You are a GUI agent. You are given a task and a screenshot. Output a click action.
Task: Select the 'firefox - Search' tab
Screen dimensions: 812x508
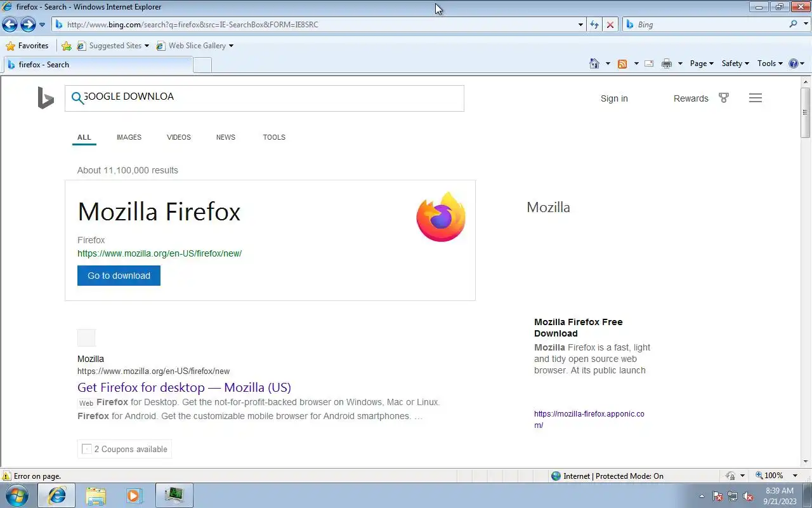tap(98, 65)
